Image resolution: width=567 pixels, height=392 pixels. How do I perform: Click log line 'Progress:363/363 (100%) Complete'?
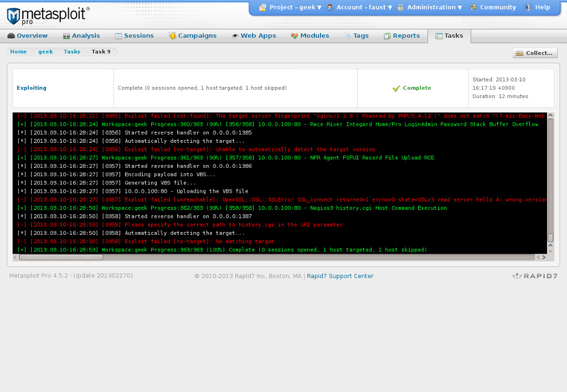pyautogui.click(x=222, y=250)
